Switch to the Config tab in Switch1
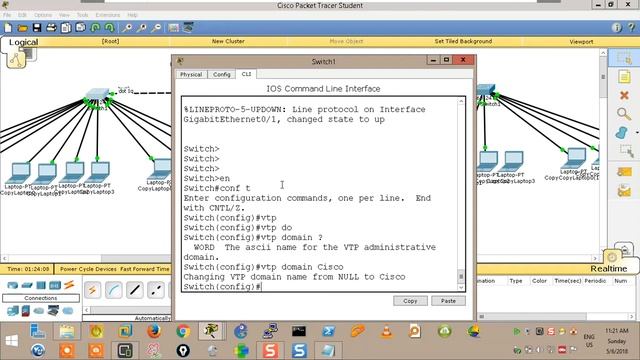 222,74
